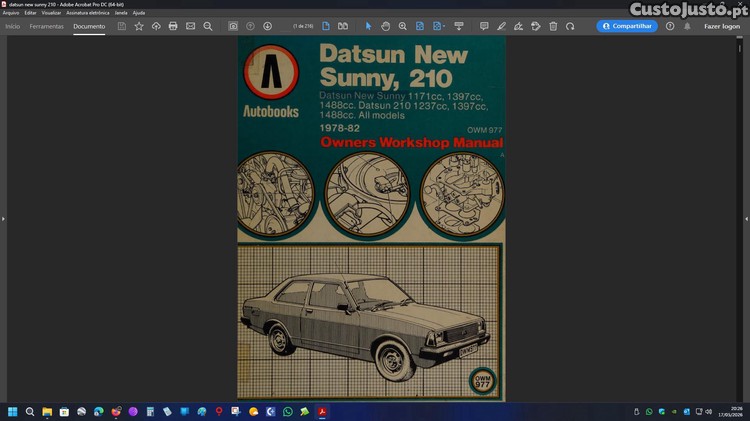Expand the left navigation pane arrow
The width and height of the screenshot is (750, 421).
click(x=3, y=219)
